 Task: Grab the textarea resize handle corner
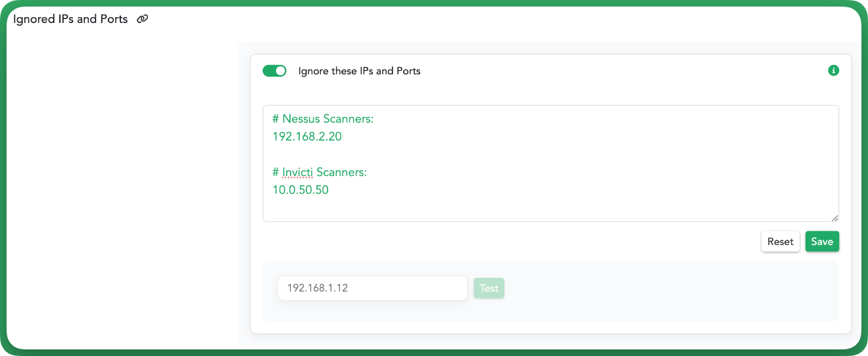pos(835,217)
